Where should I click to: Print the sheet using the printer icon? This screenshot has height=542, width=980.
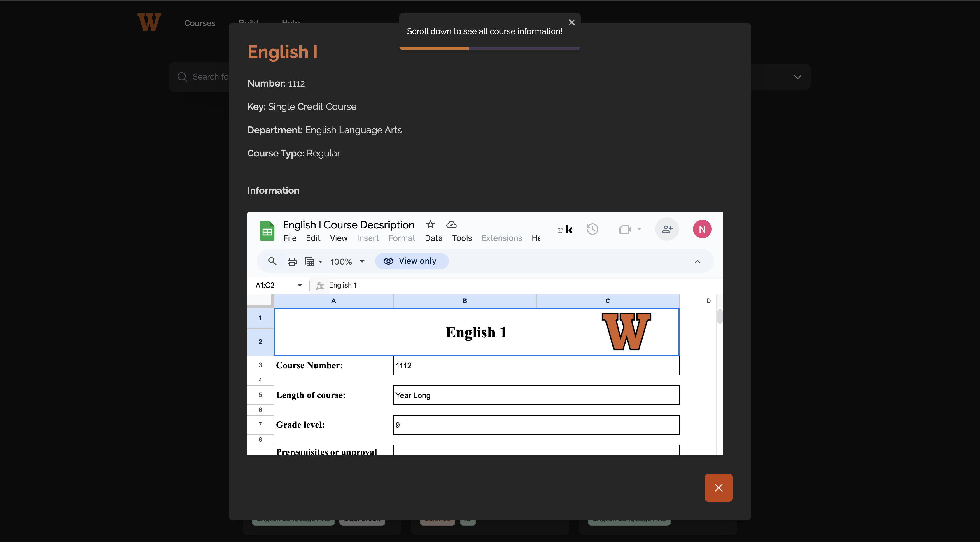tap(292, 261)
